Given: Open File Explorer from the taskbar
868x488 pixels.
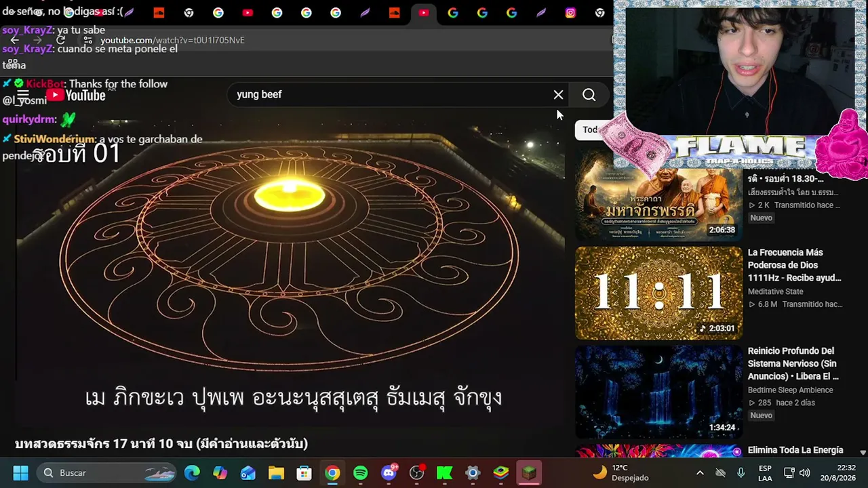Looking at the screenshot, I should 276,472.
